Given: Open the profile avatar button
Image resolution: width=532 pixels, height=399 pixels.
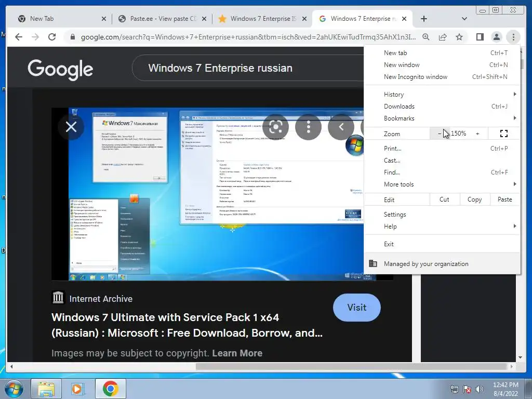Looking at the screenshot, I should click(x=496, y=37).
